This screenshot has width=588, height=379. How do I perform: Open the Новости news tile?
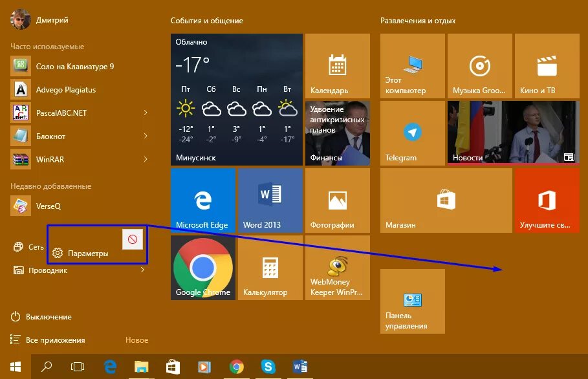click(514, 133)
